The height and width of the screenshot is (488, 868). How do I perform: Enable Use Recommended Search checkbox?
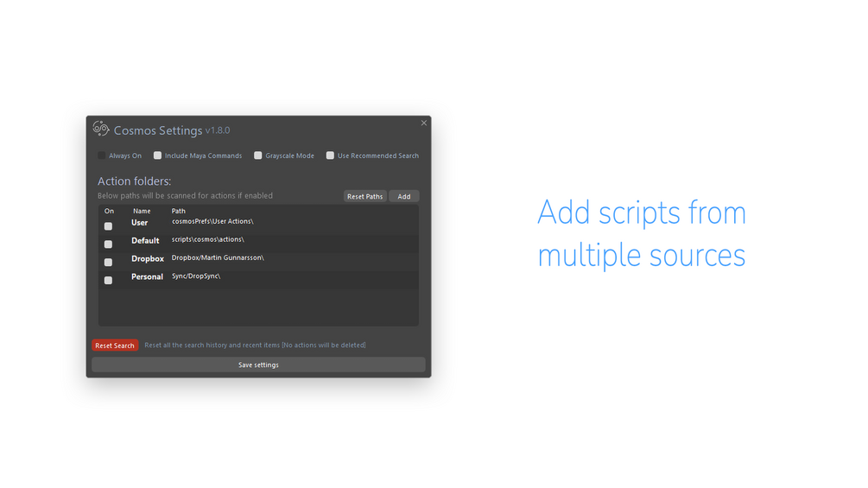click(x=330, y=155)
